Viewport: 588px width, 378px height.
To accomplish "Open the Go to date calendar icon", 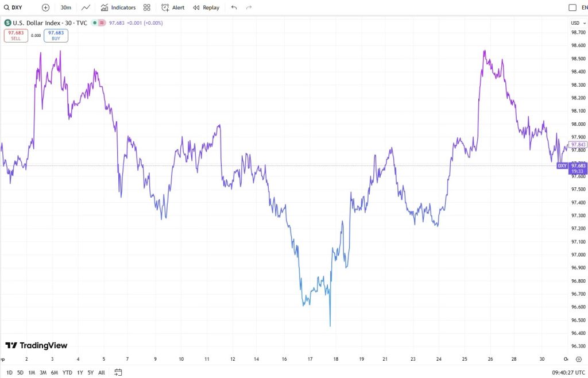I will tap(118, 372).
